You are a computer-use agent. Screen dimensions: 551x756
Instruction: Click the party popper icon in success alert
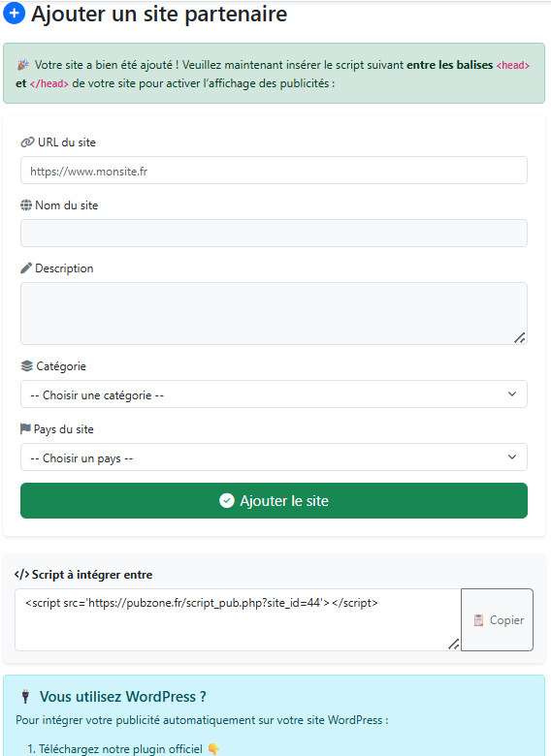tap(22, 65)
